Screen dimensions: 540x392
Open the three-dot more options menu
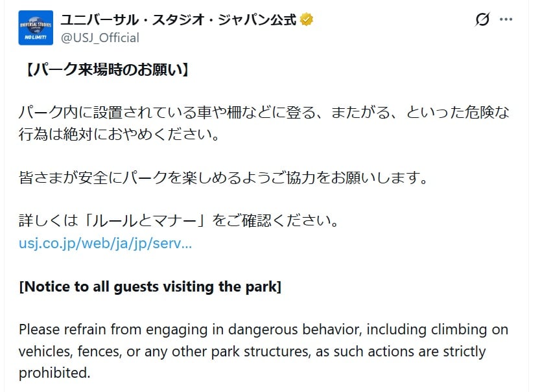[506, 19]
